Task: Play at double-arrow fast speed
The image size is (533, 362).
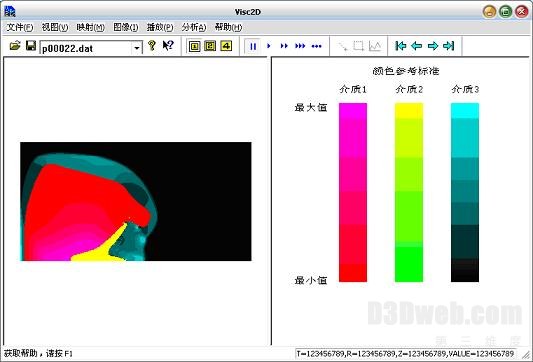Action: pyautogui.click(x=284, y=46)
